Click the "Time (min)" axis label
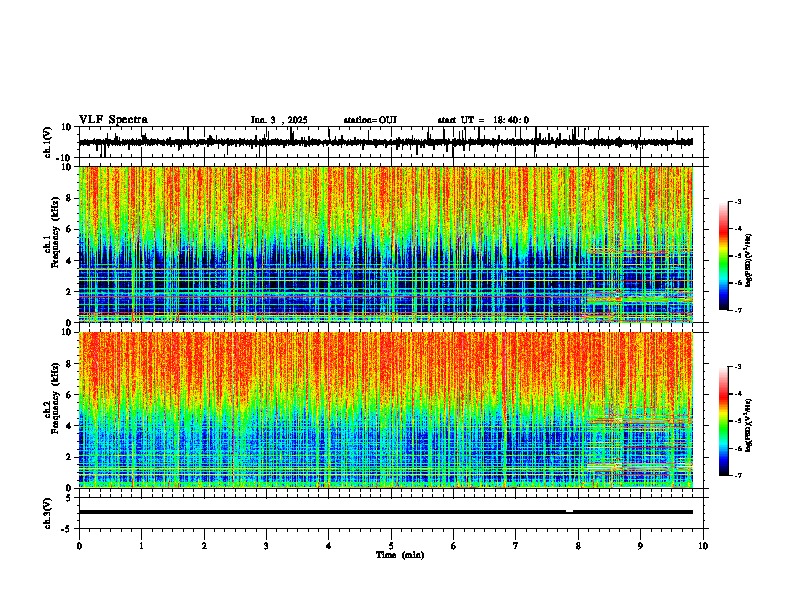This screenshot has height=612, width=792. [x=400, y=555]
